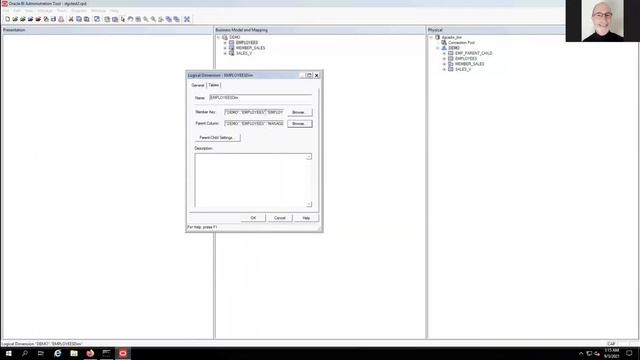Switch to the General tab in dialog
This screenshot has height=360, width=640.
pos(198,85)
